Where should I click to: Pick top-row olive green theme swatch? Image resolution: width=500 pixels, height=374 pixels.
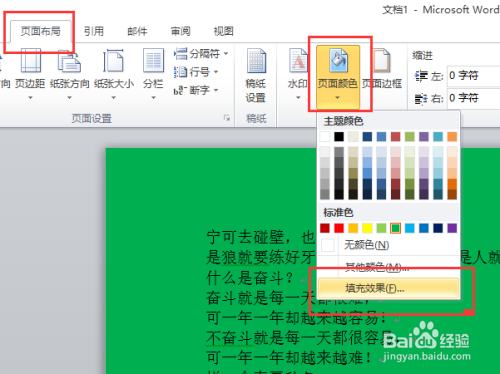click(x=410, y=137)
